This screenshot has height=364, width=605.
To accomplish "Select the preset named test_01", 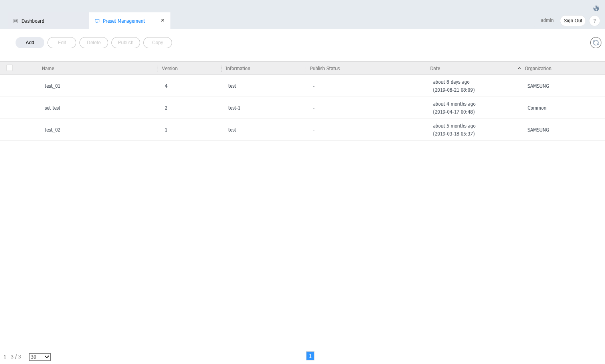I will tap(52, 86).
